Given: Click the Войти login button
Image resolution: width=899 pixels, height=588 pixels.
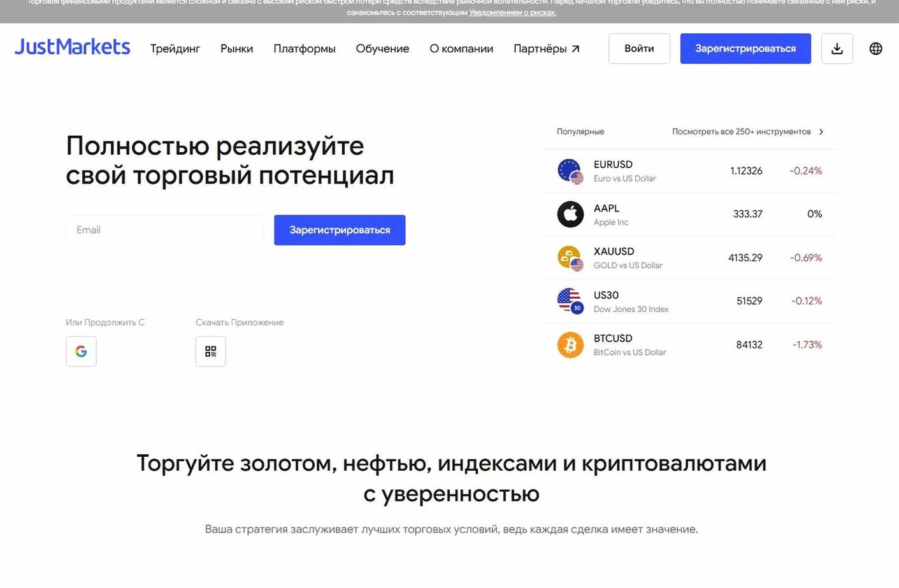Looking at the screenshot, I should pyautogui.click(x=639, y=48).
